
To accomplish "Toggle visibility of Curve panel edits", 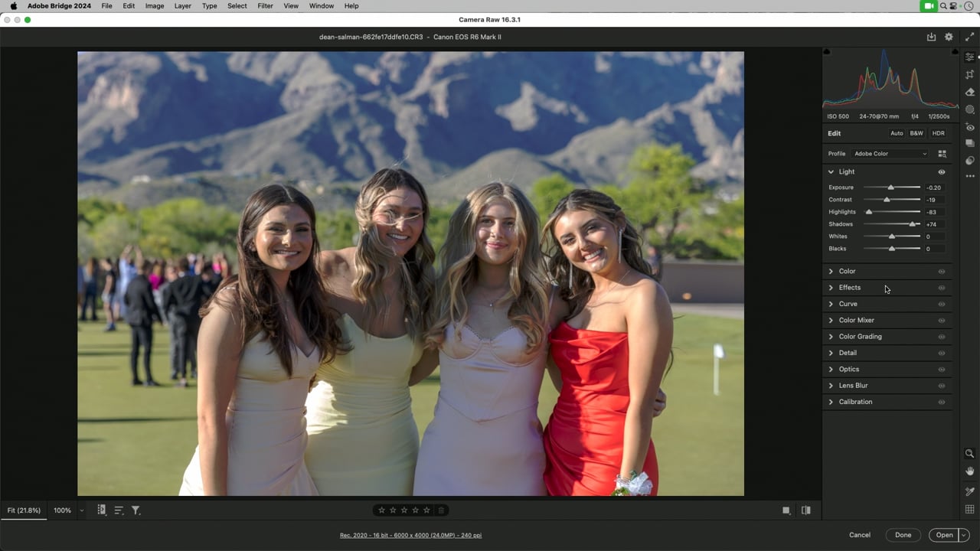I will [x=942, y=305].
